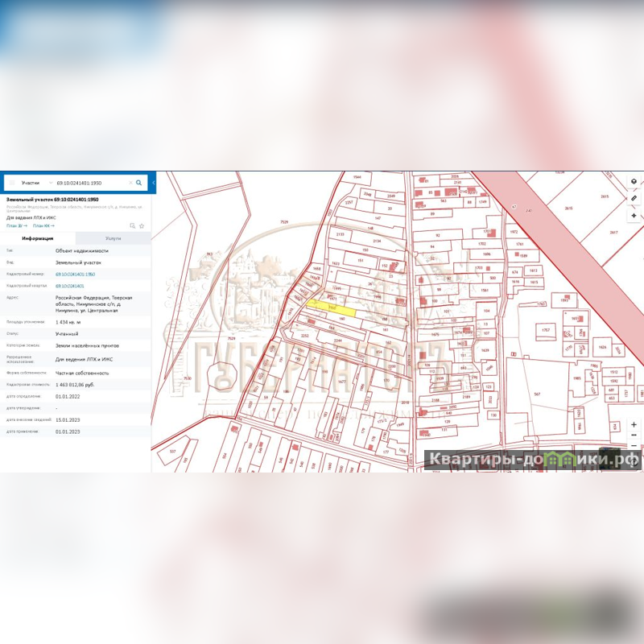Click the compass star map tool
Screen dimensions: 644x644
[634, 216]
